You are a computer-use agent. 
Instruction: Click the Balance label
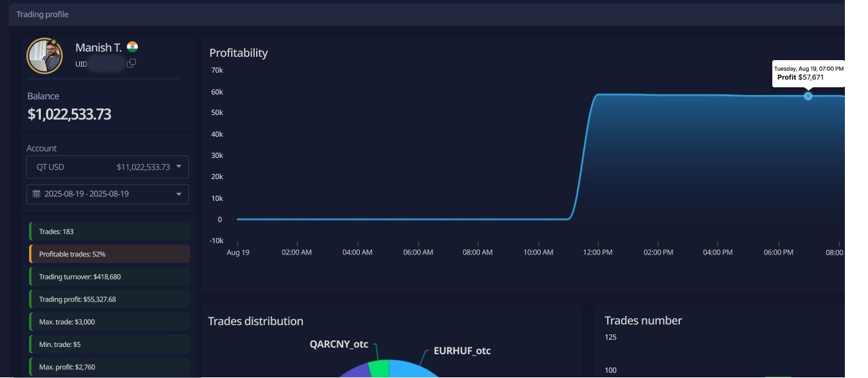[43, 96]
